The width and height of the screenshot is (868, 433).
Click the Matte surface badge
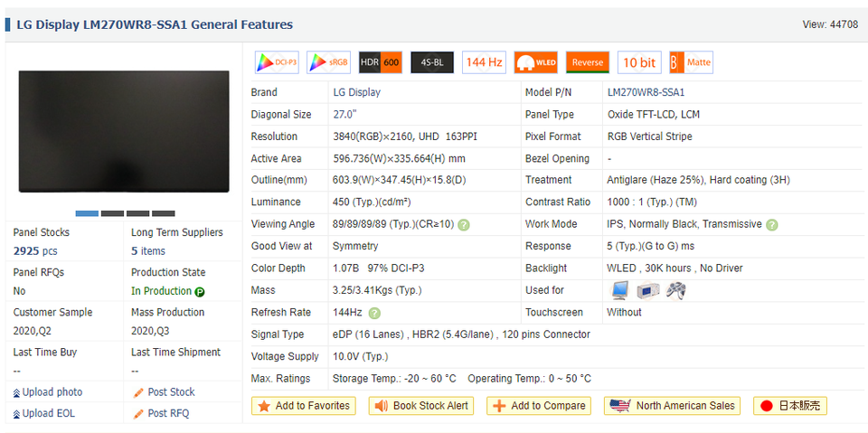click(x=691, y=62)
